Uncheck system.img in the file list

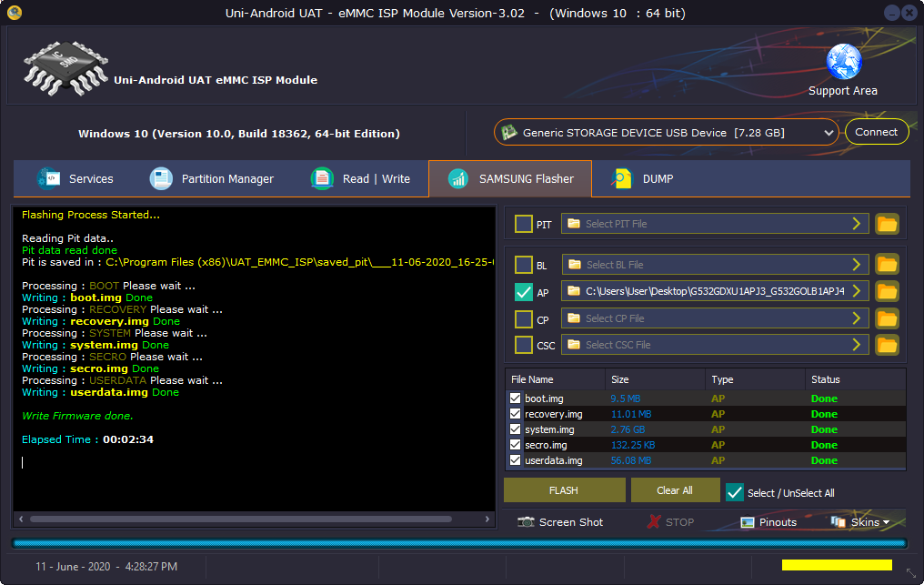point(515,429)
